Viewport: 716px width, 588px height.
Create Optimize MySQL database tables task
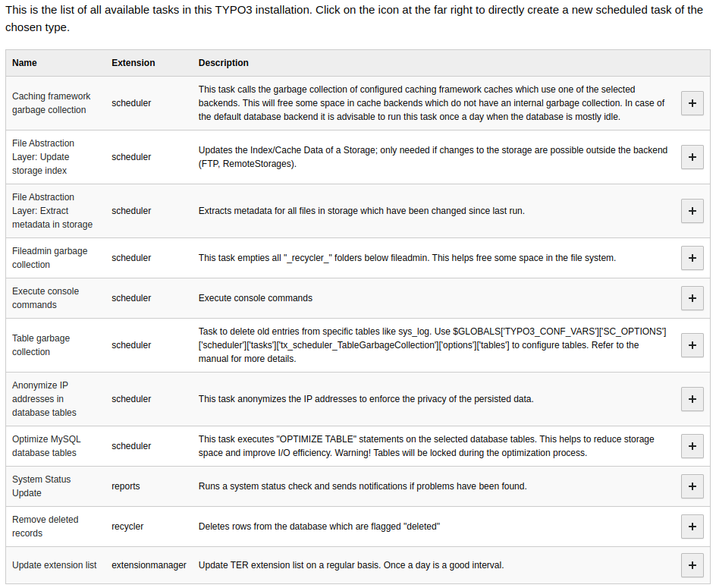[x=692, y=446]
